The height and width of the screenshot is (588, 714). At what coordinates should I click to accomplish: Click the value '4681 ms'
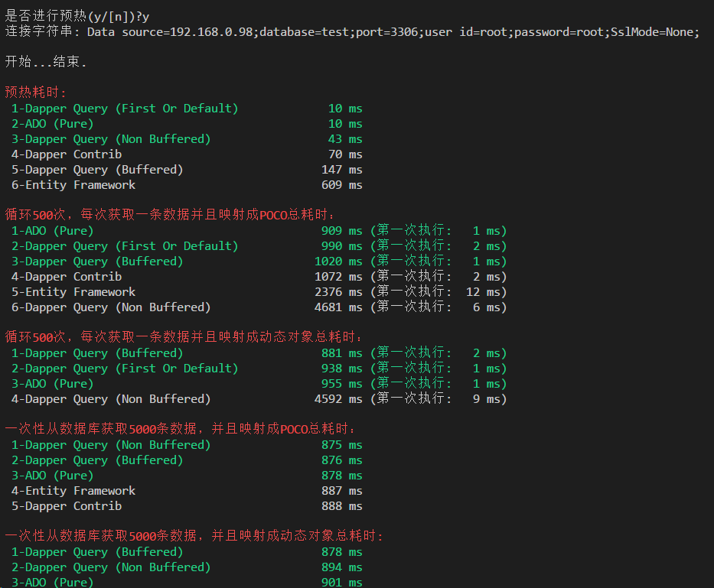[x=338, y=307]
